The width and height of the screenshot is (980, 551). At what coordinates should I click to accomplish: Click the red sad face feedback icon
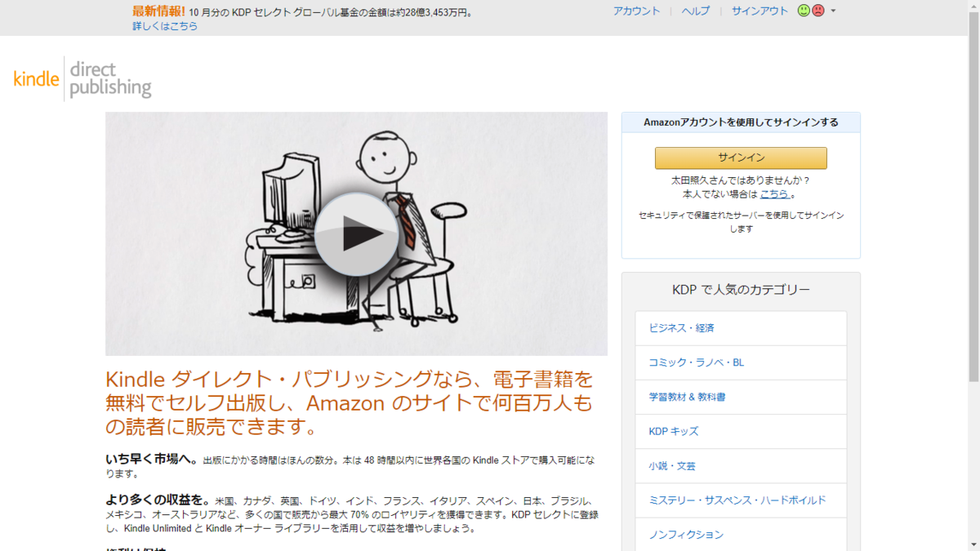[x=817, y=11]
